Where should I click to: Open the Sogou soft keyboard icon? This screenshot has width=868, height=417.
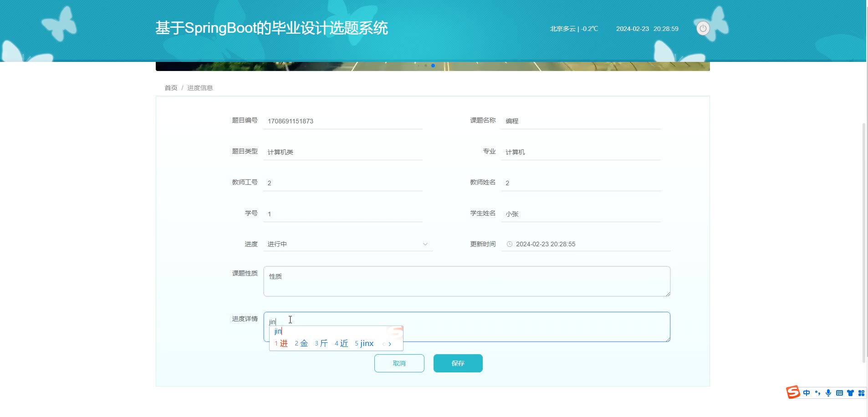839,393
